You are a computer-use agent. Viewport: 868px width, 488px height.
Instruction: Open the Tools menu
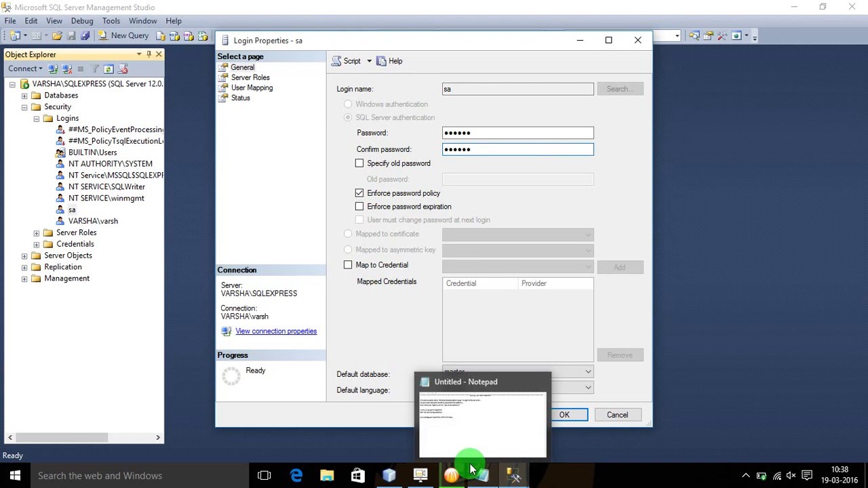coord(111,21)
